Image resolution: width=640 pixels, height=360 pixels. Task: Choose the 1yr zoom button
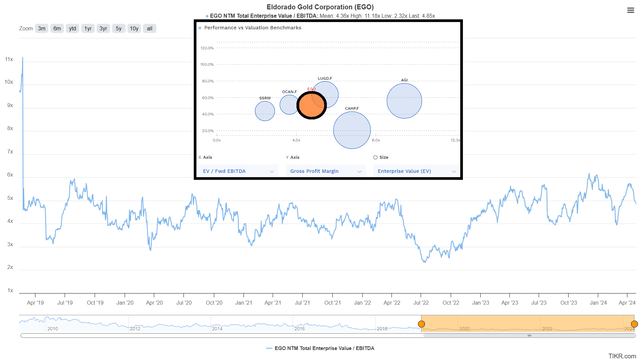(88, 29)
